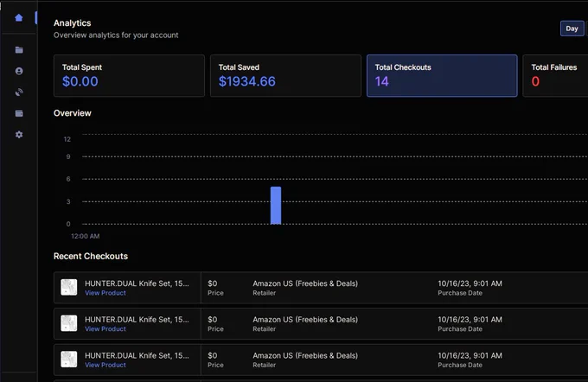Click the third row's Amazon US retailer text
This screenshot has height=382, width=588.
[x=305, y=355]
